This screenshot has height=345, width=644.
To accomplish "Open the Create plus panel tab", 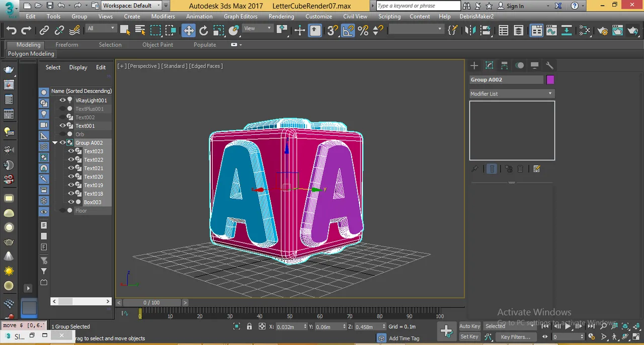I will pos(474,65).
